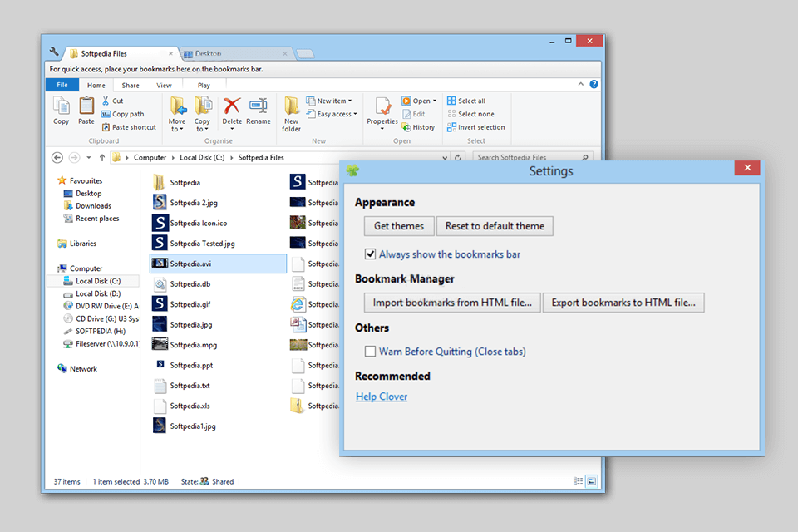This screenshot has width=798, height=532.
Task: Refresh the address bar location
Action: [x=457, y=158]
